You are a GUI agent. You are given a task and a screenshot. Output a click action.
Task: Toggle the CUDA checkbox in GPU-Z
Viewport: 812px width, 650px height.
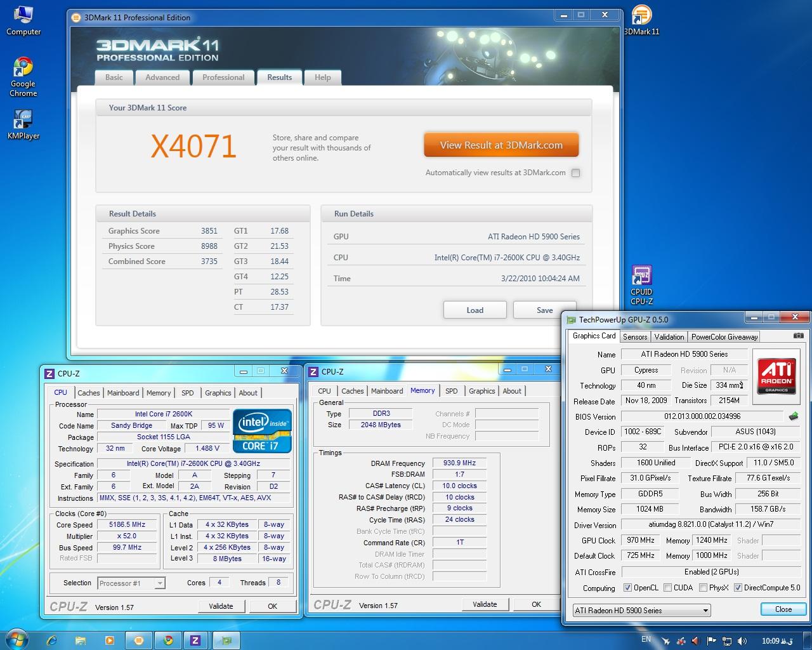tap(667, 588)
